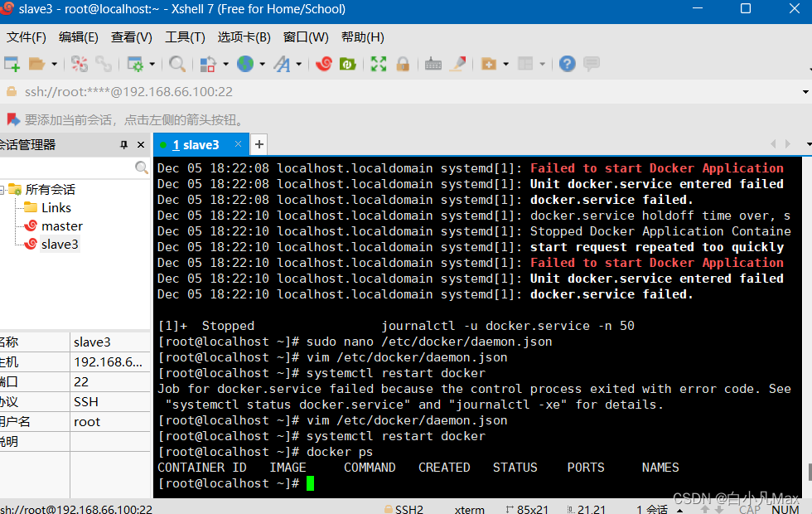
Task: Expand the Properties icon dropdown arrow
Action: click(x=152, y=65)
